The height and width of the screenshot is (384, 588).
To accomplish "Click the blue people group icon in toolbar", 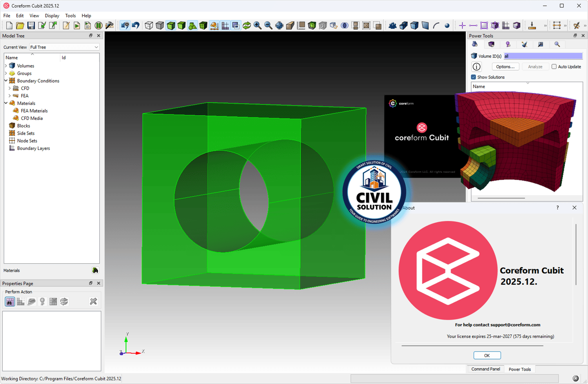I will coord(392,26).
